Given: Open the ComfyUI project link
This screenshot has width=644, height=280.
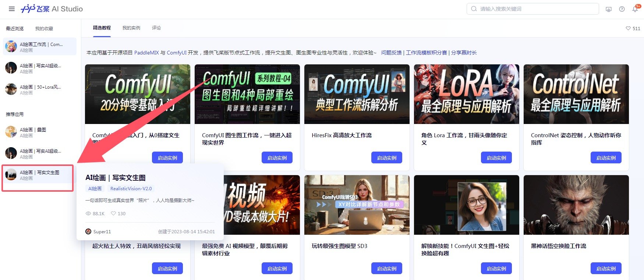Looking at the screenshot, I should pyautogui.click(x=177, y=53).
